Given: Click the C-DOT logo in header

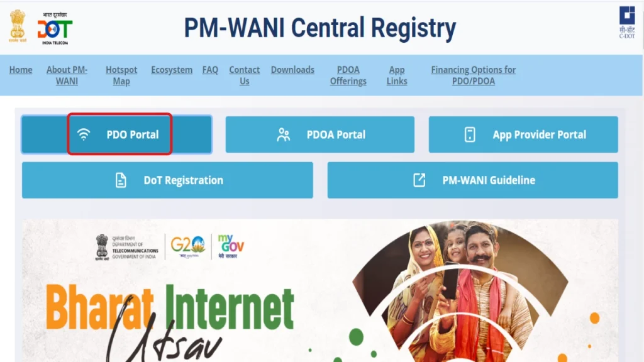Looking at the screenshot, I should click(627, 23).
